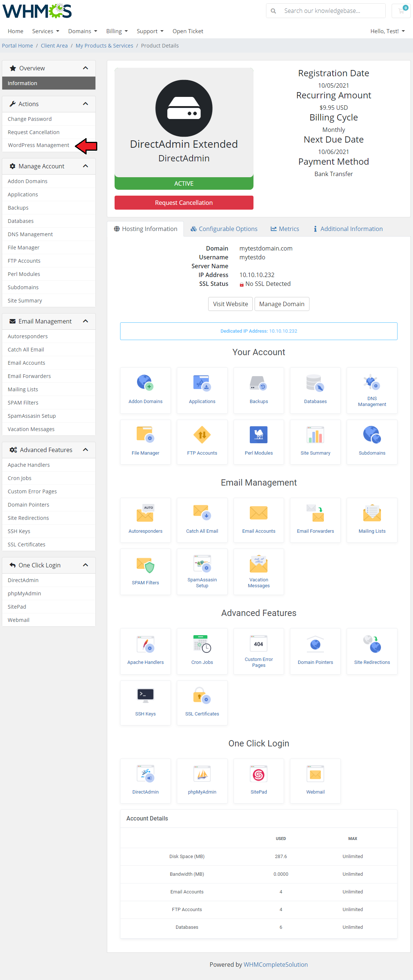Click the red Request Cancellation button

click(x=184, y=203)
